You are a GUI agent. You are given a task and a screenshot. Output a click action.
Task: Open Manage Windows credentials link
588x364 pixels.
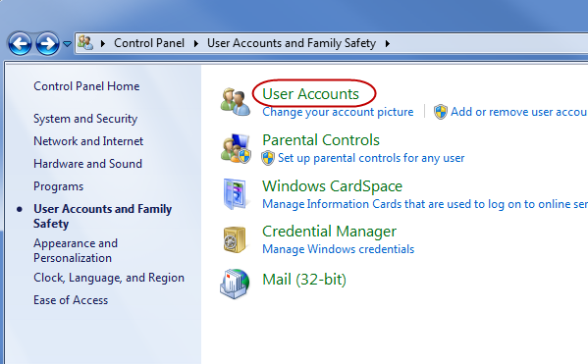click(x=339, y=249)
